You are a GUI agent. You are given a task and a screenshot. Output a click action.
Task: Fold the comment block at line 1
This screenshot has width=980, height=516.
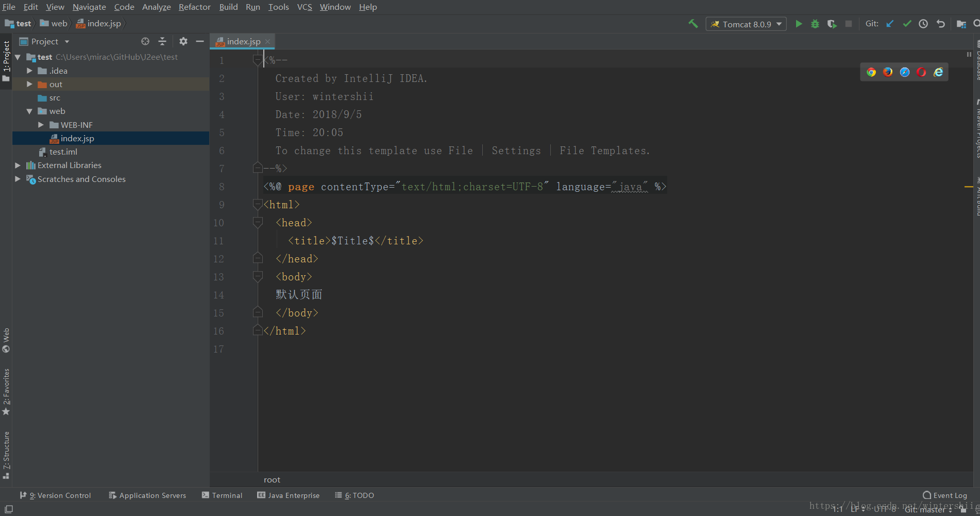pyautogui.click(x=258, y=60)
